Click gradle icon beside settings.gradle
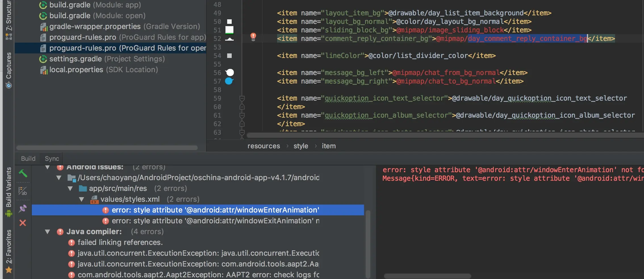 point(43,59)
